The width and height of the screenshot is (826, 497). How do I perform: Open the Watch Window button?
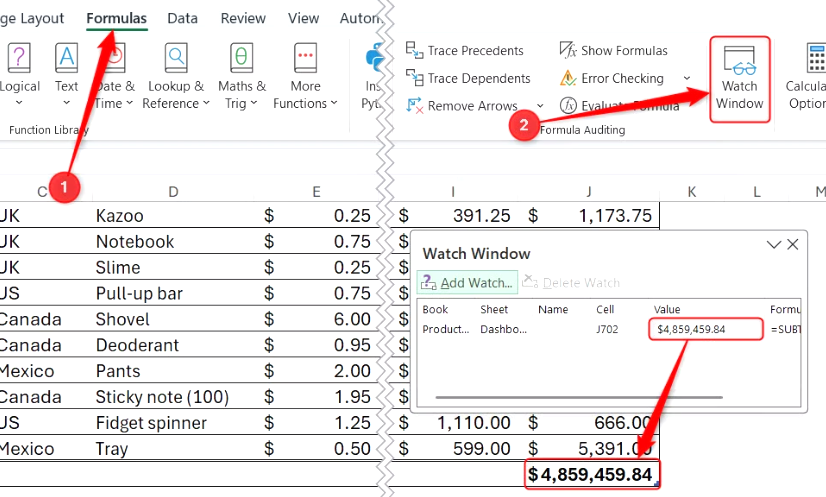740,79
